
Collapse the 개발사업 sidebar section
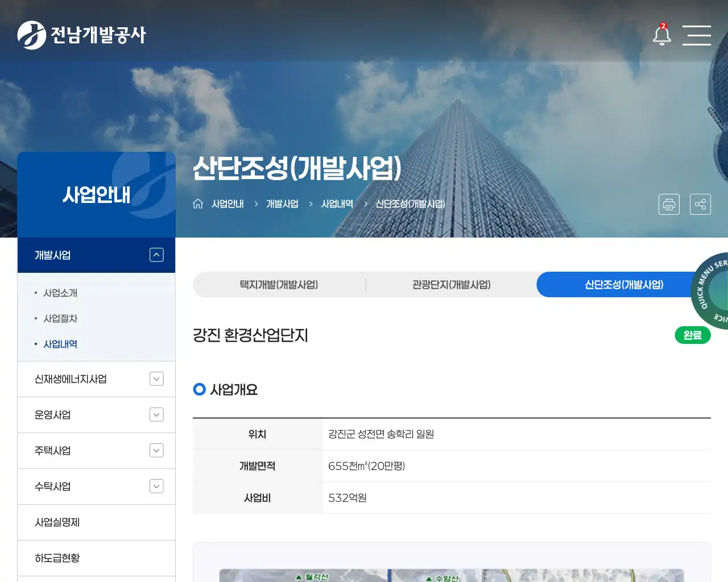(x=156, y=255)
